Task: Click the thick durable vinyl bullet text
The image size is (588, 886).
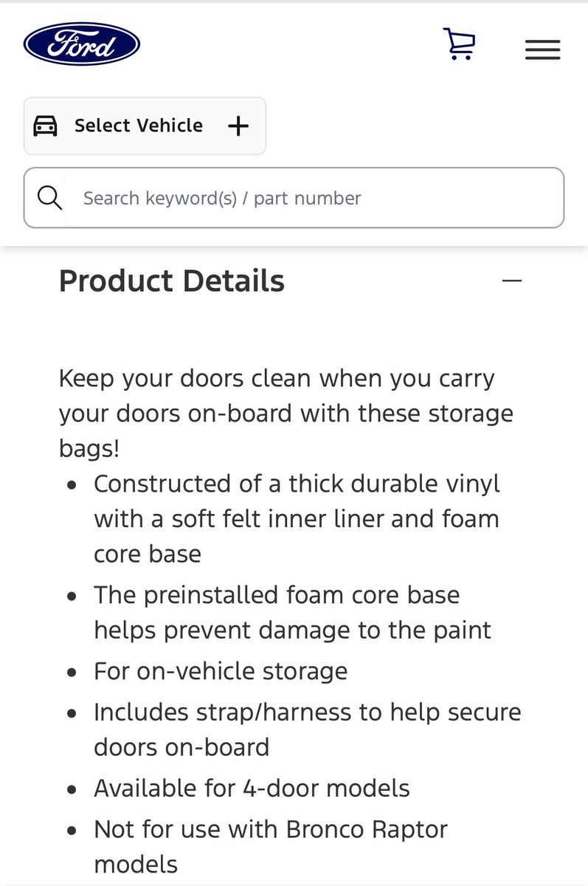Action: (x=297, y=518)
